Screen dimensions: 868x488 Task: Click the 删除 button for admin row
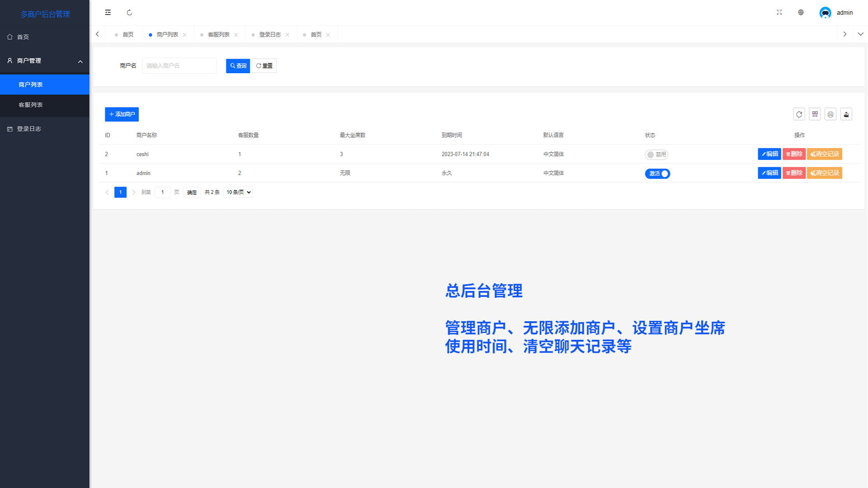click(x=794, y=173)
